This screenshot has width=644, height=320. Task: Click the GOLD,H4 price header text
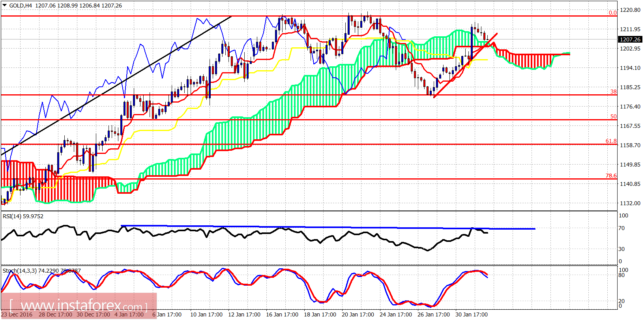66,6
